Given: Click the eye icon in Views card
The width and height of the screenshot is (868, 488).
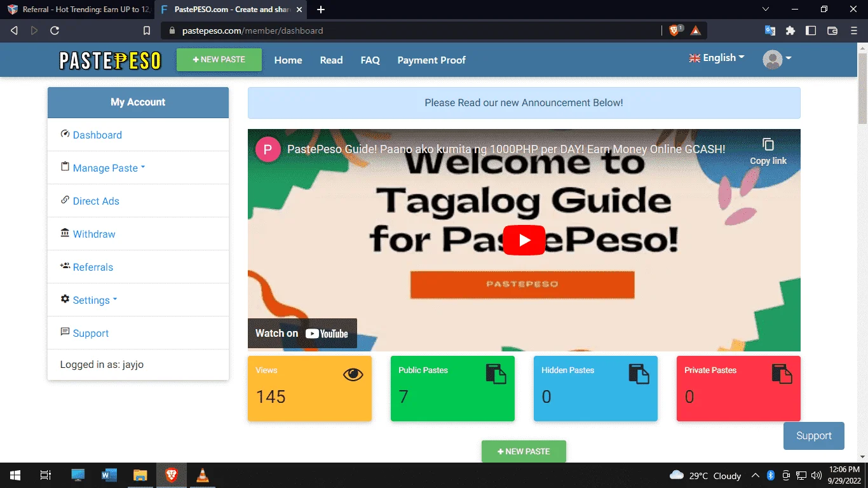Looking at the screenshot, I should (x=353, y=375).
